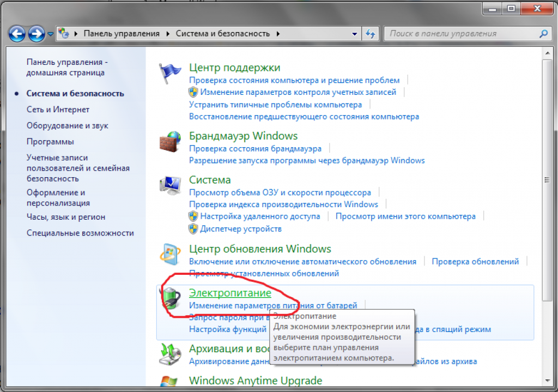This screenshot has width=558, height=392.
Task: Open Центр обновления Windows heading
Action: click(260, 249)
